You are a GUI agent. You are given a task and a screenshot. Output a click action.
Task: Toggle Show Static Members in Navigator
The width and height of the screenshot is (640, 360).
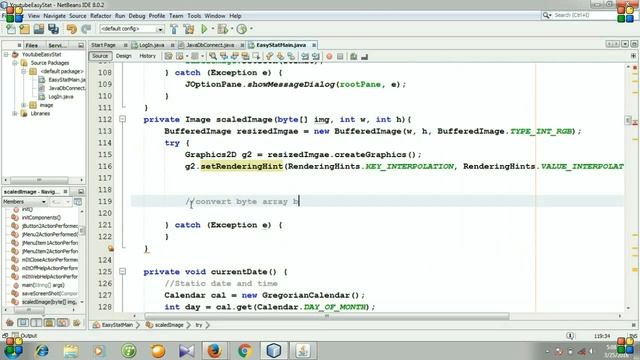coord(36,323)
